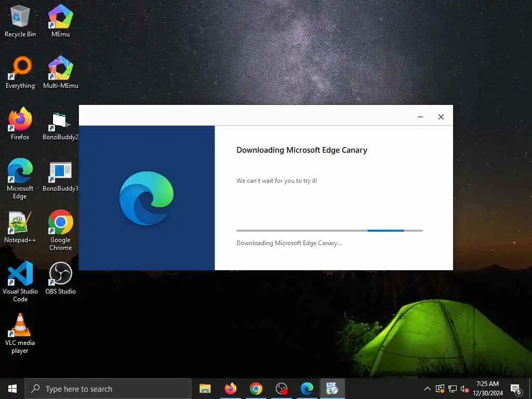Select the Multi-MEmu desktop shortcut
The image size is (532, 399).
point(60,73)
